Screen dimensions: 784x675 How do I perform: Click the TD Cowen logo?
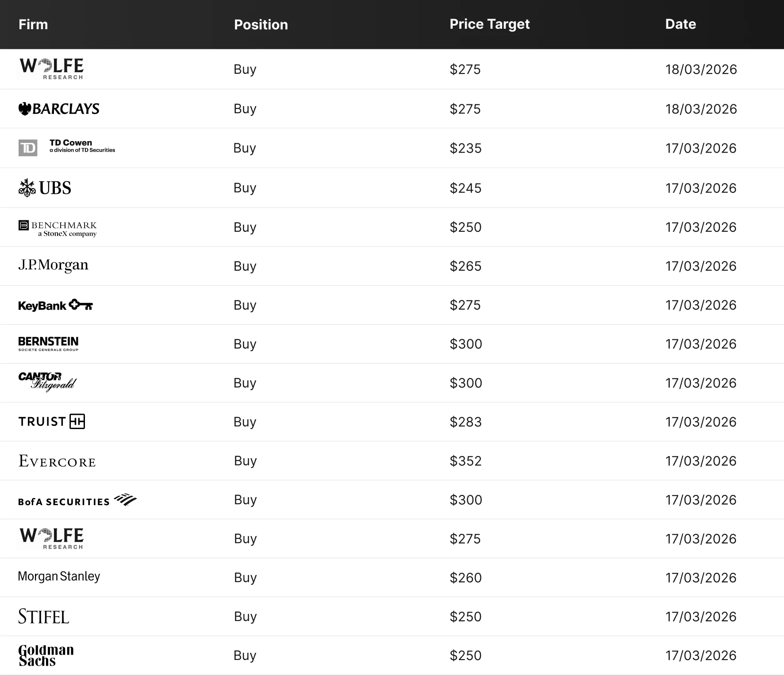[x=66, y=147]
